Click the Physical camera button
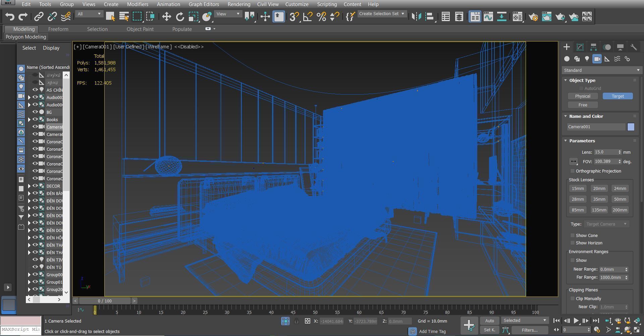644x336 pixels. coord(583,96)
